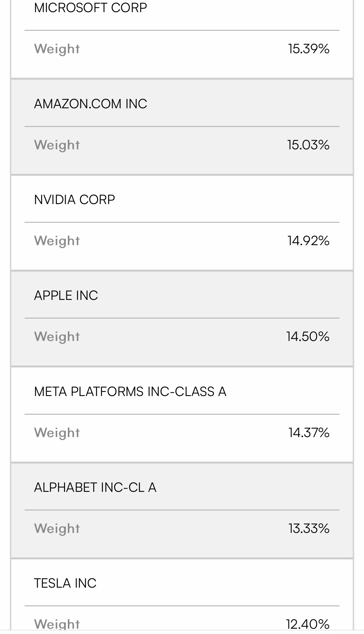Viewport: 364px width, 634px height.
Task: Click the 15.03% weight for Amazon
Action: (308, 145)
